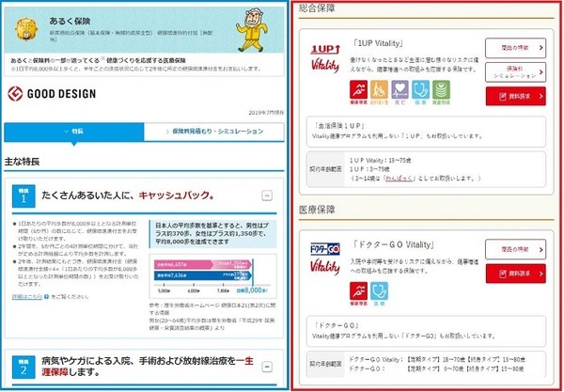
Task: Open 保険料シミュレーション for 1UP Vitality
Action: tap(515, 72)
